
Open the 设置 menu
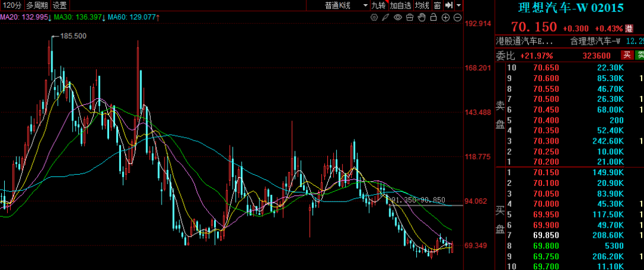pyautogui.click(x=60, y=5)
